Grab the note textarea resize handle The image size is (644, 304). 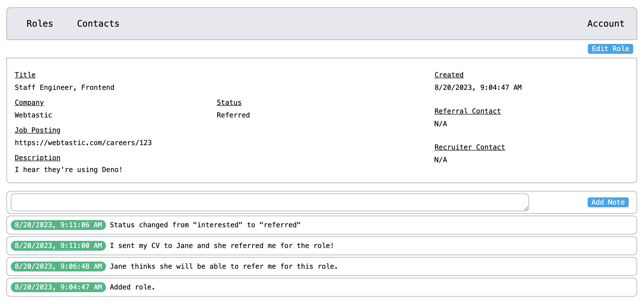click(526, 209)
